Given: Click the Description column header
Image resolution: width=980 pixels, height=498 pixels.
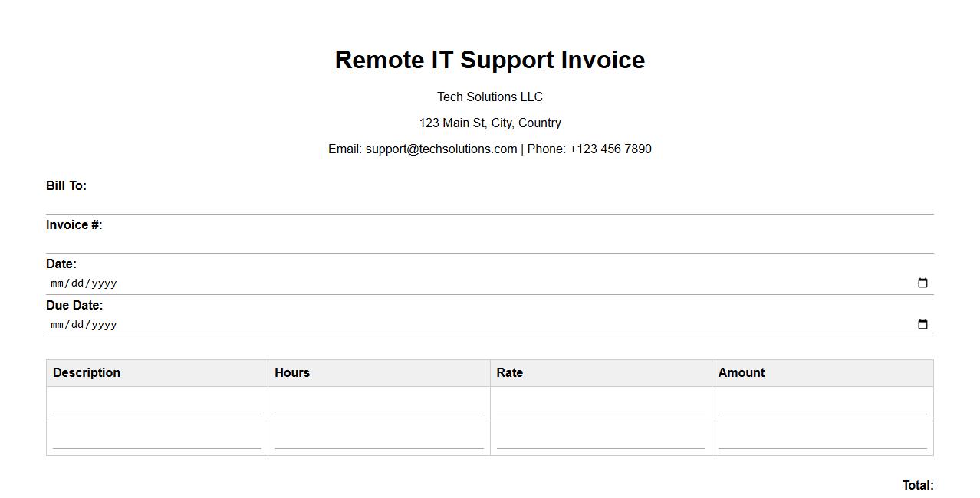Looking at the screenshot, I should tap(87, 373).
